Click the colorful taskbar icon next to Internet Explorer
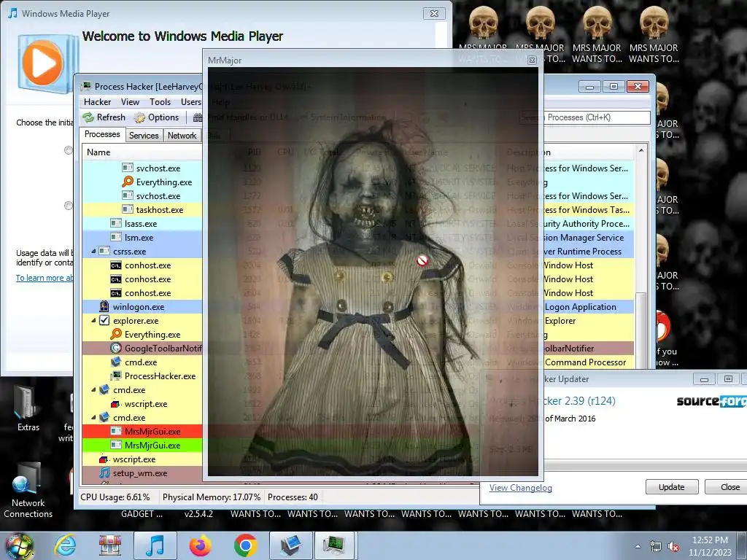 point(109,545)
